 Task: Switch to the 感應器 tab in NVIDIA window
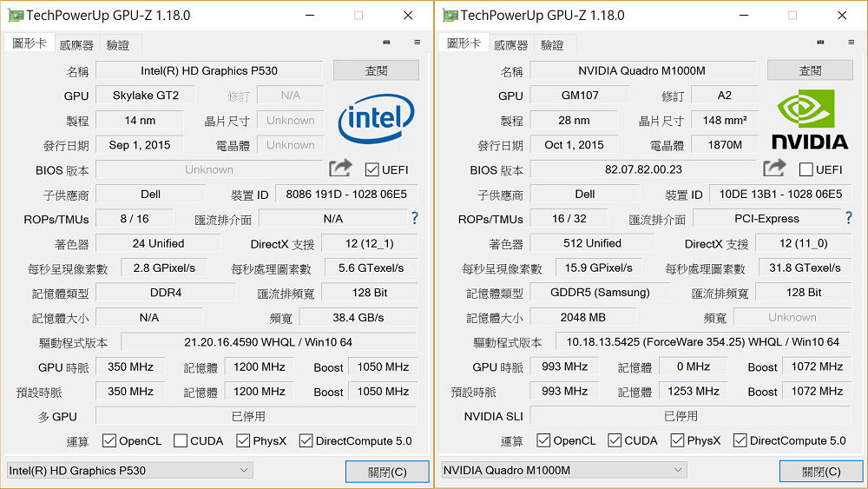click(x=511, y=45)
